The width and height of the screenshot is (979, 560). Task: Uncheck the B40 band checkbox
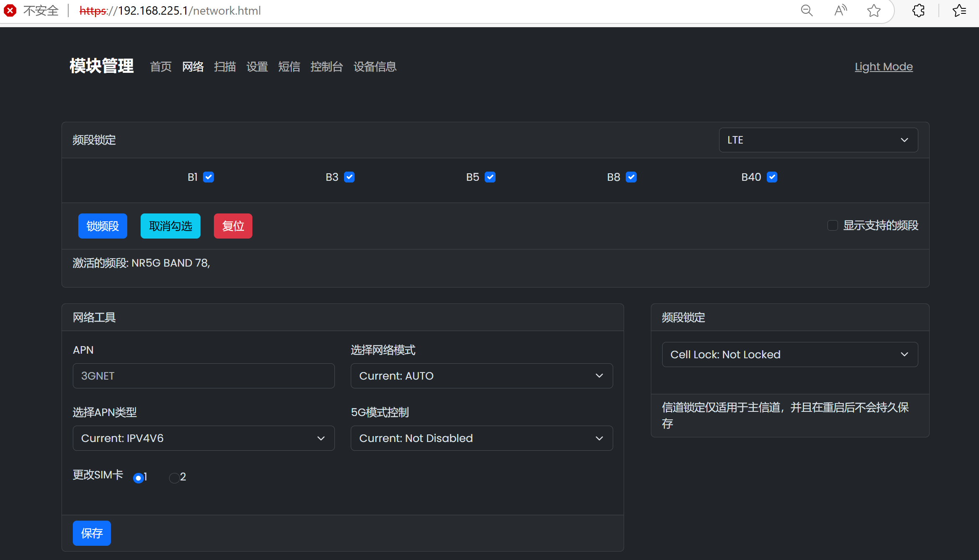pos(772,177)
